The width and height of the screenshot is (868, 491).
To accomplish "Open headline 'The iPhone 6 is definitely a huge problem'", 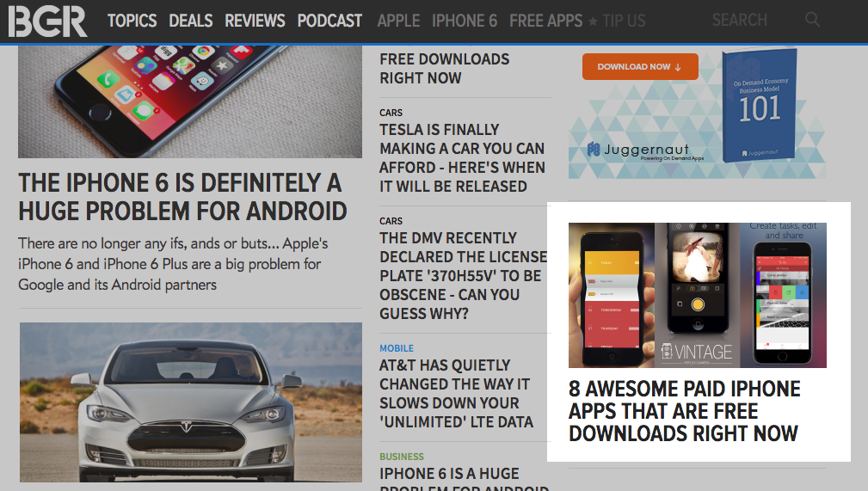I will [x=182, y=197].
